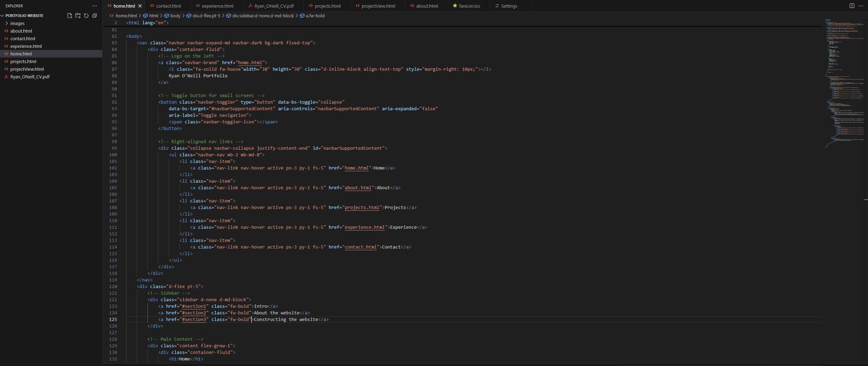Screen dimensions: 868x366
Task: Expand the images folder
Action: [7, 23]
